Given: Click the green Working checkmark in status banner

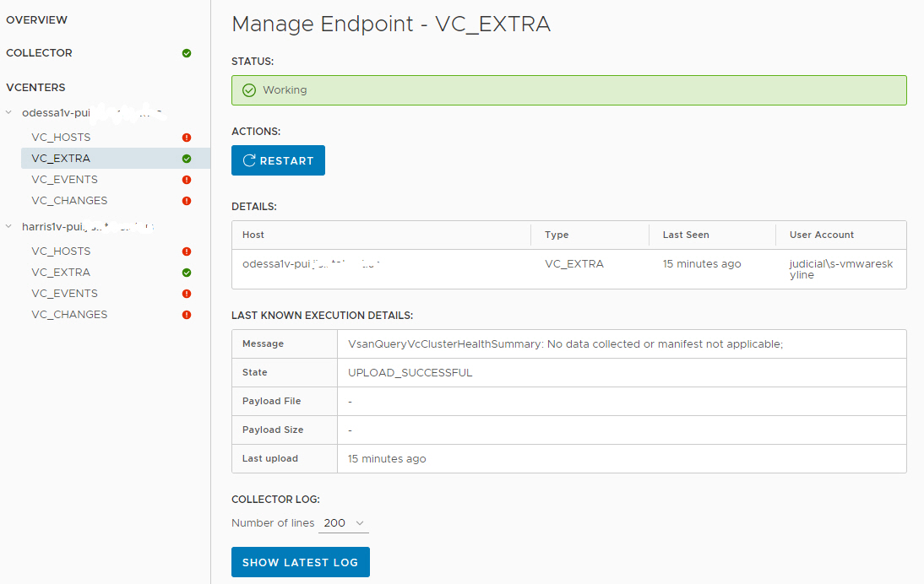Looking at the screenshot, I should point(249,89).
